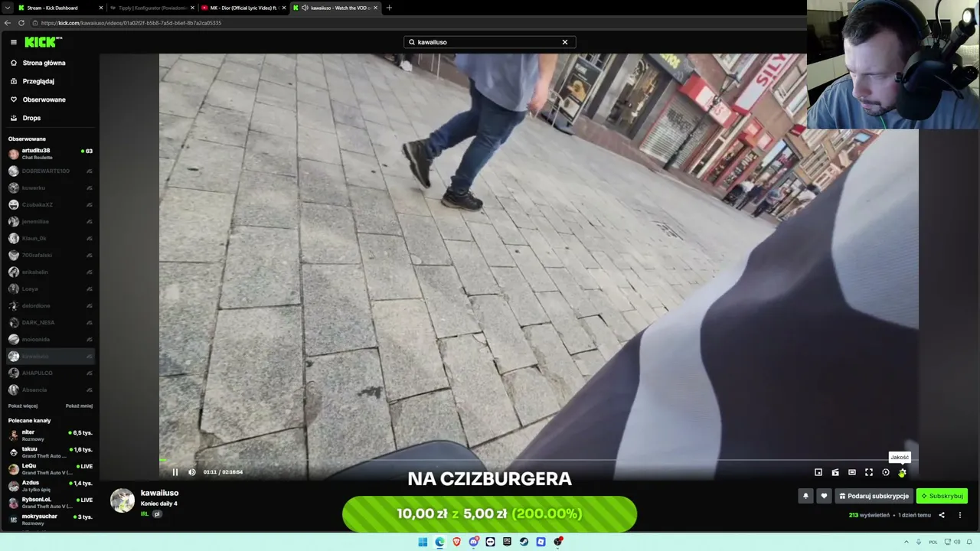Open followed channel DOBREWARTE100
The width and height of the screenshot is (980, 551).
tap(50, 171)
